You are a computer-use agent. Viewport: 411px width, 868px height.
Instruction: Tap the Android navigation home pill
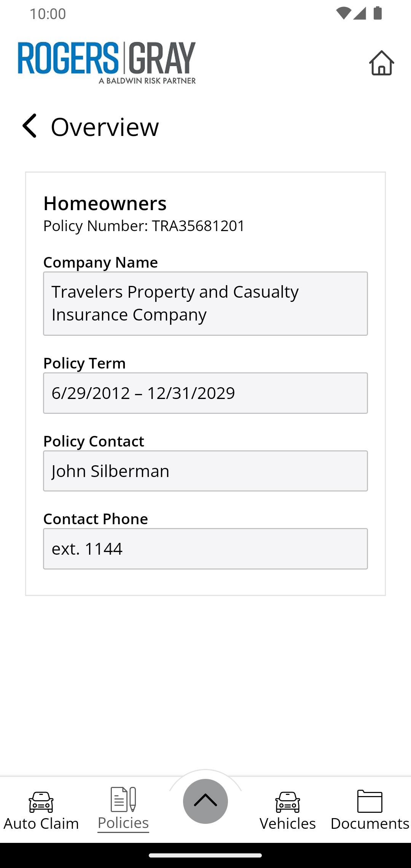(205, 855)
